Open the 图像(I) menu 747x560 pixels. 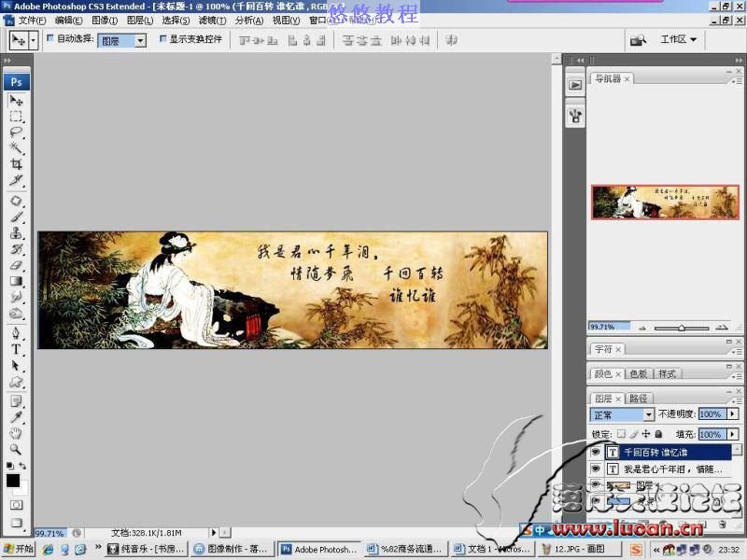point(105,21)
